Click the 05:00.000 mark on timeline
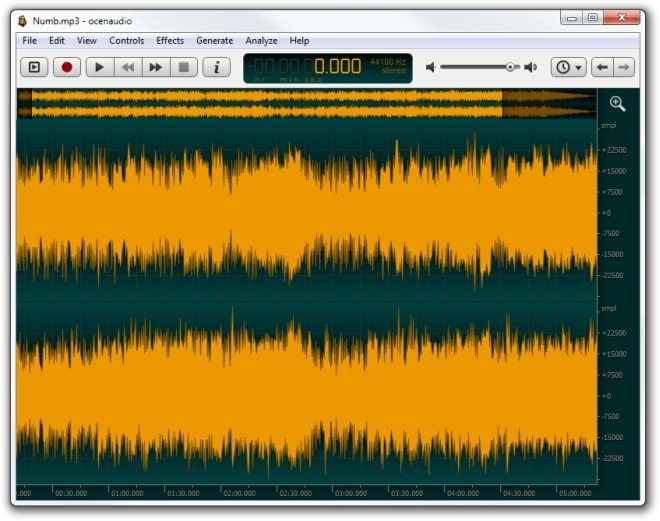 (x=575, y=493)
